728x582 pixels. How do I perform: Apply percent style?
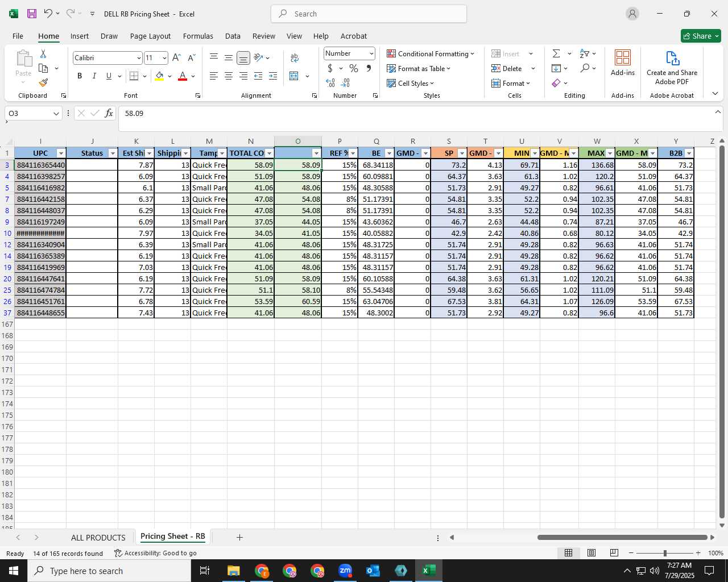(x=354, y=68)
